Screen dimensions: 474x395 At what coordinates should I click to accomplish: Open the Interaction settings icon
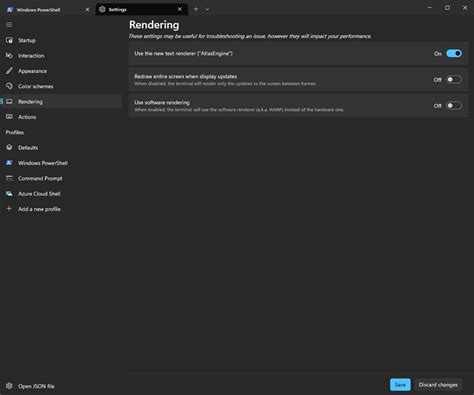click(x=9, y=56)
